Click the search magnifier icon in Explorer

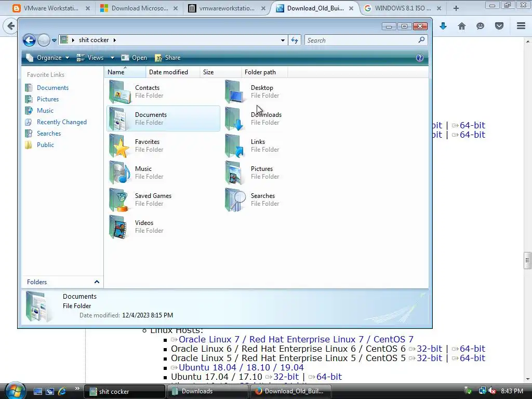tap(421, 40)
